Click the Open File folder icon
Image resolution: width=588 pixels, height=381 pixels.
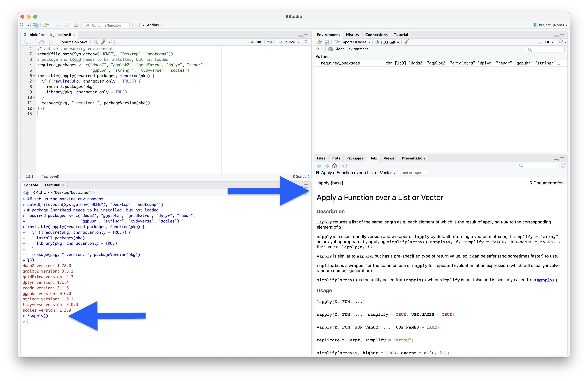[45, 25]
